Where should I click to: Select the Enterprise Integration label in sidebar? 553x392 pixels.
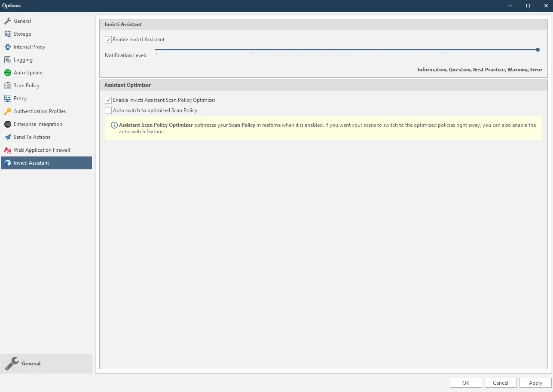pyautogui.click(x=38, y=124)
